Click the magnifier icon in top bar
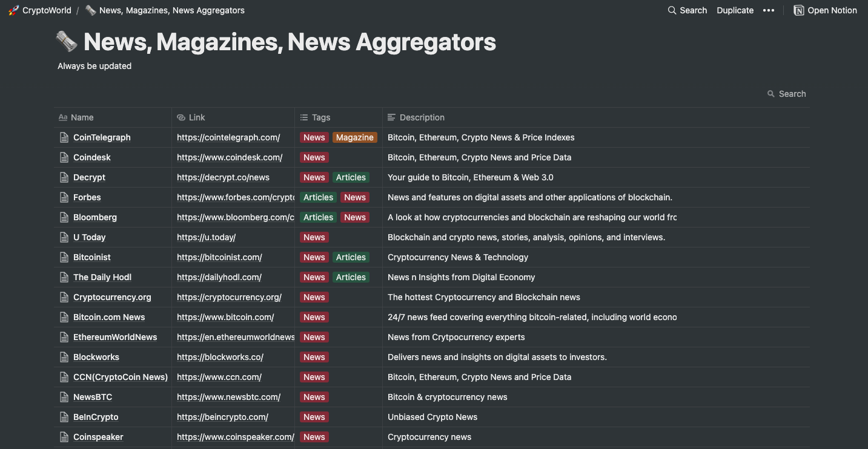 pyautogui.click(x=672, y=10)
